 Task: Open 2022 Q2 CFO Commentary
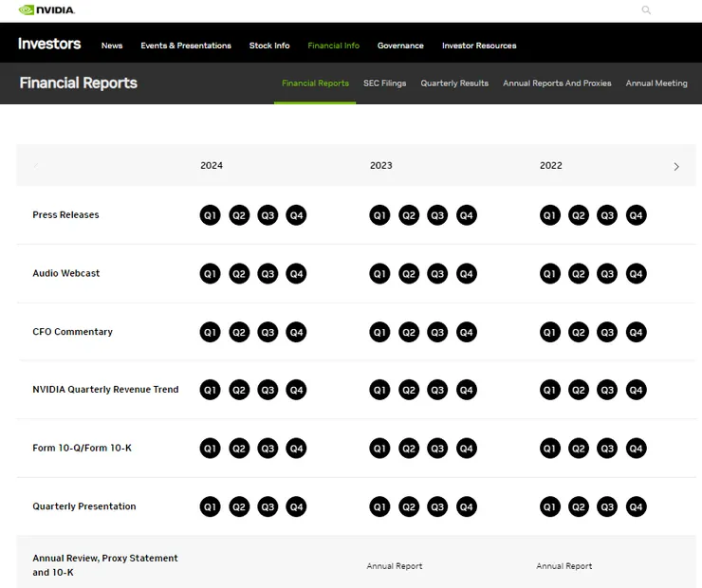[x=579, y=332]
